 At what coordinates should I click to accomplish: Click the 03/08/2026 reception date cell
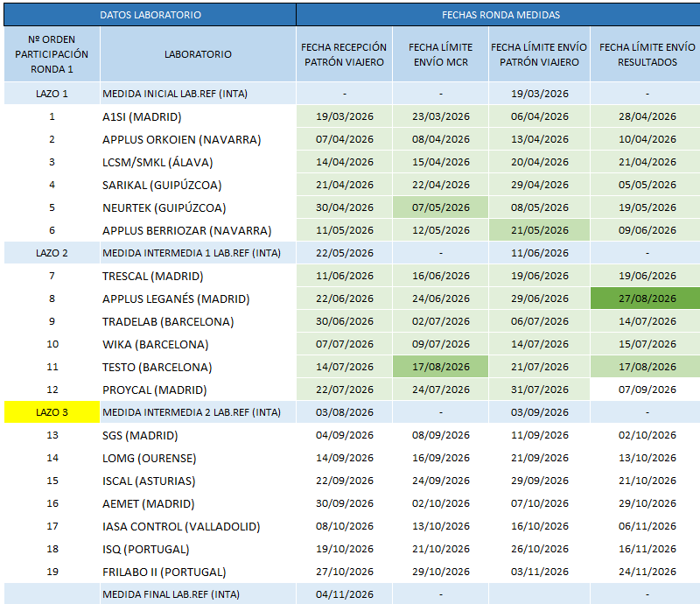[x=344, y=412]
